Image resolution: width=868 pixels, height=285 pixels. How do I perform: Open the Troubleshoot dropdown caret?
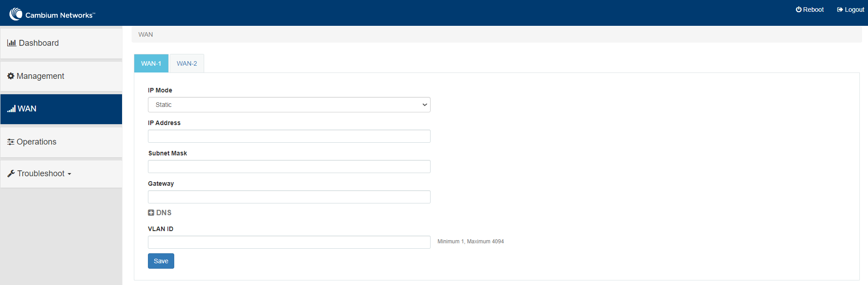[69, 174]
